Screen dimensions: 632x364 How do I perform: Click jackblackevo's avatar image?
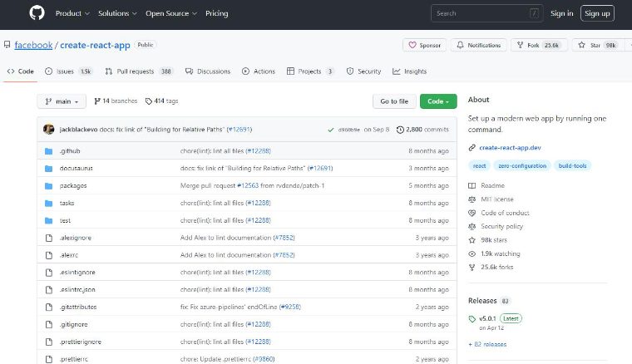coord(49,130)
